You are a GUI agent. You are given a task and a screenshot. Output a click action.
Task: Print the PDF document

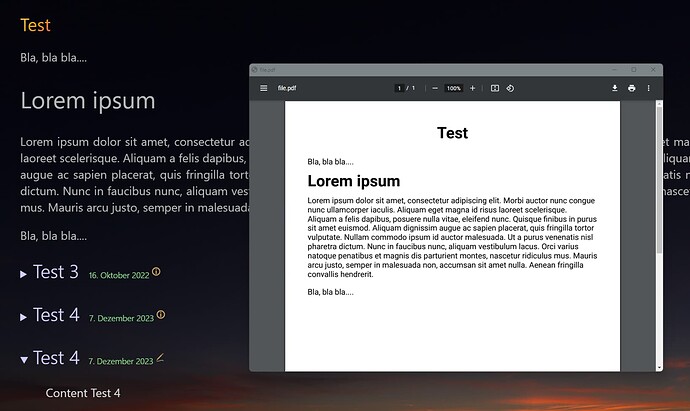point(632,88)
